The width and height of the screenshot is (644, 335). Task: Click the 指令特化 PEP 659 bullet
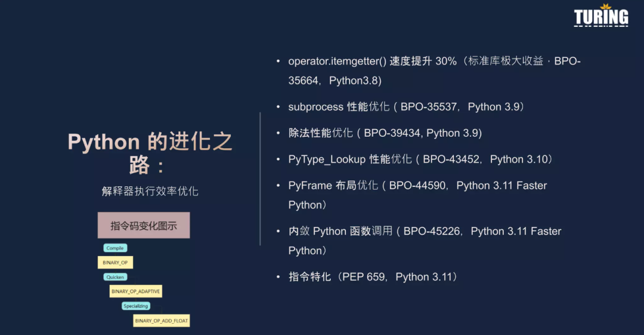tap(373, 276)
